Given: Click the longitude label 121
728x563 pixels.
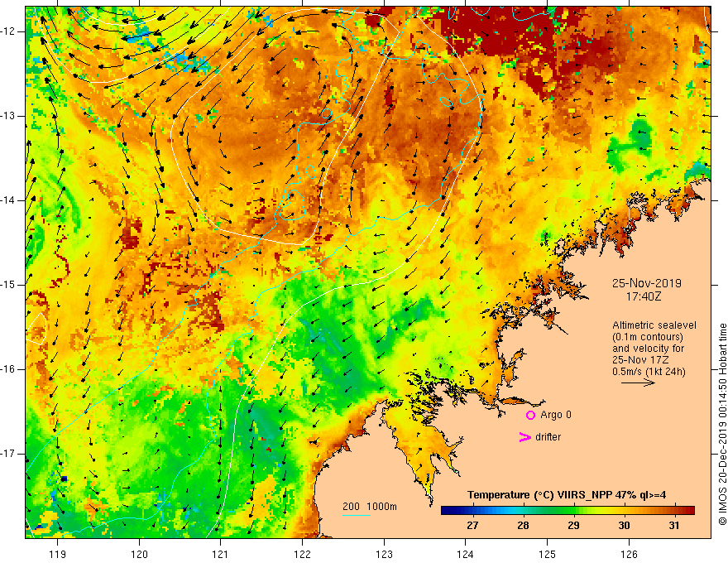Looking at the screenshot, I should pos(221,554).
